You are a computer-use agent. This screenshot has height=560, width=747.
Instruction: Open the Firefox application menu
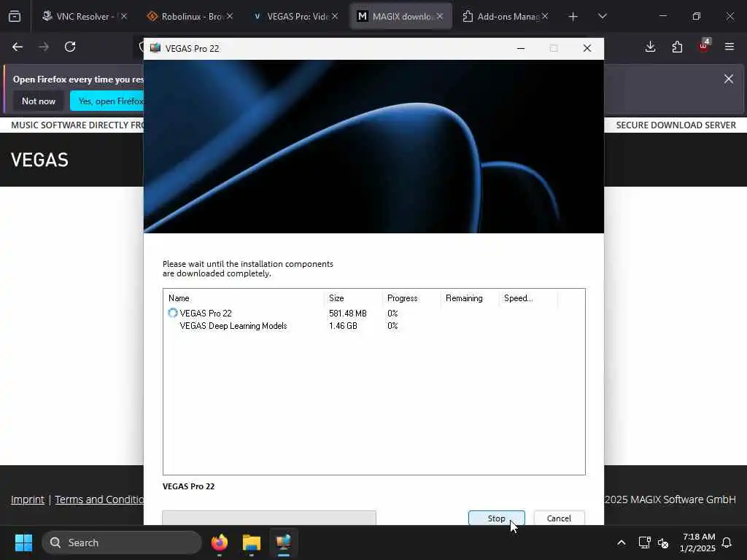click(x=729, y=47)
